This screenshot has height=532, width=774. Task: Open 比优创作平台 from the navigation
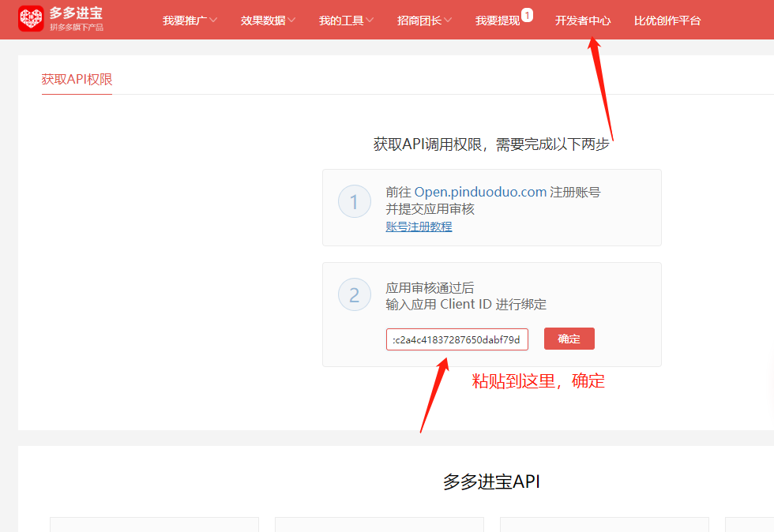click(x=667, y=21)
